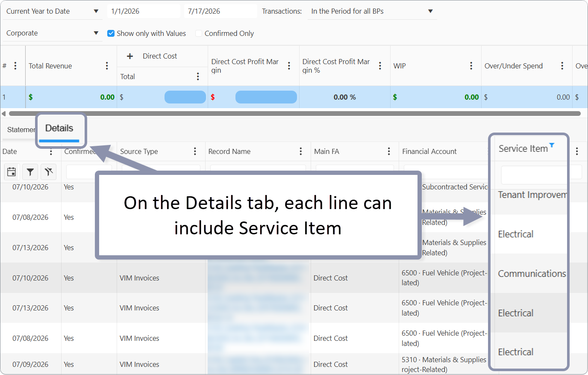The image size is (588, 375).
Task: Click the Total Revenue 0.00 value
Action: [107, 97]
